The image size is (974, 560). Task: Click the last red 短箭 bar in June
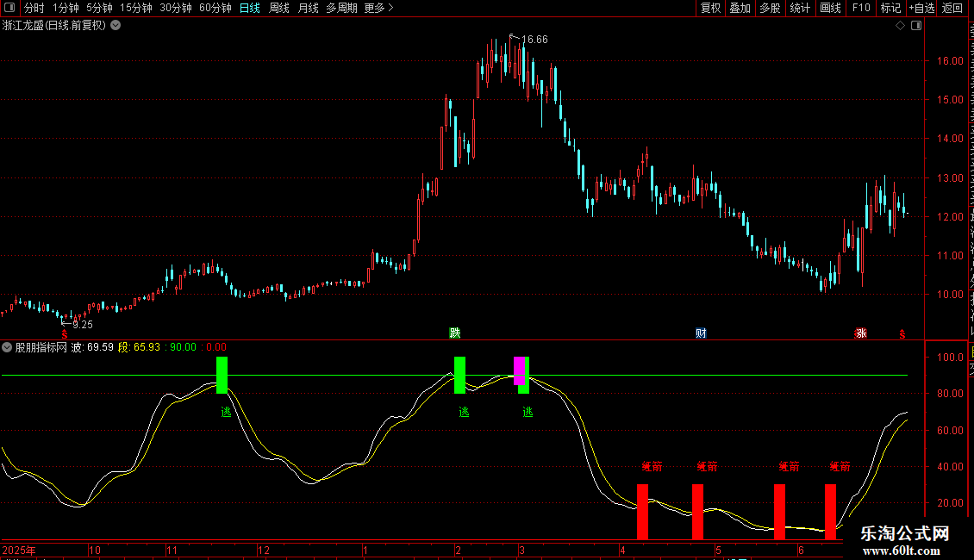(831, 512)
